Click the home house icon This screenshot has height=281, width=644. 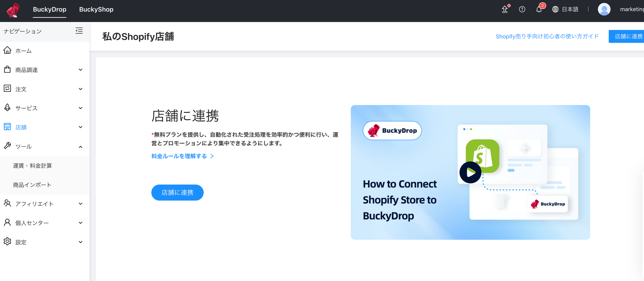tap(7, 50)
